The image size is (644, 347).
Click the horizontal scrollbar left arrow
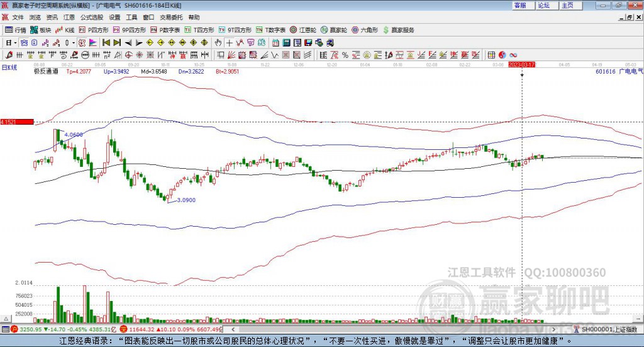pos(233,329)
